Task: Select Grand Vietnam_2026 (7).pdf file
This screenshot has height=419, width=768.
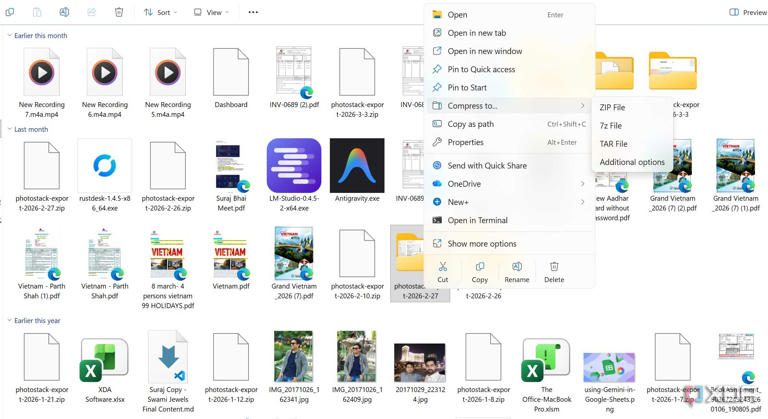Action: (294, 264)
